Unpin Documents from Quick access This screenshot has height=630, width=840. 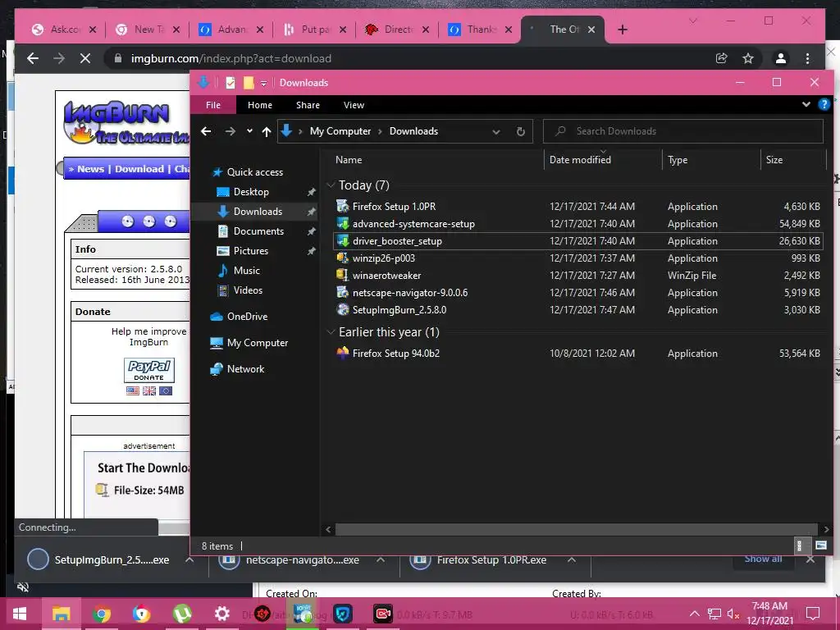(311, 231)
